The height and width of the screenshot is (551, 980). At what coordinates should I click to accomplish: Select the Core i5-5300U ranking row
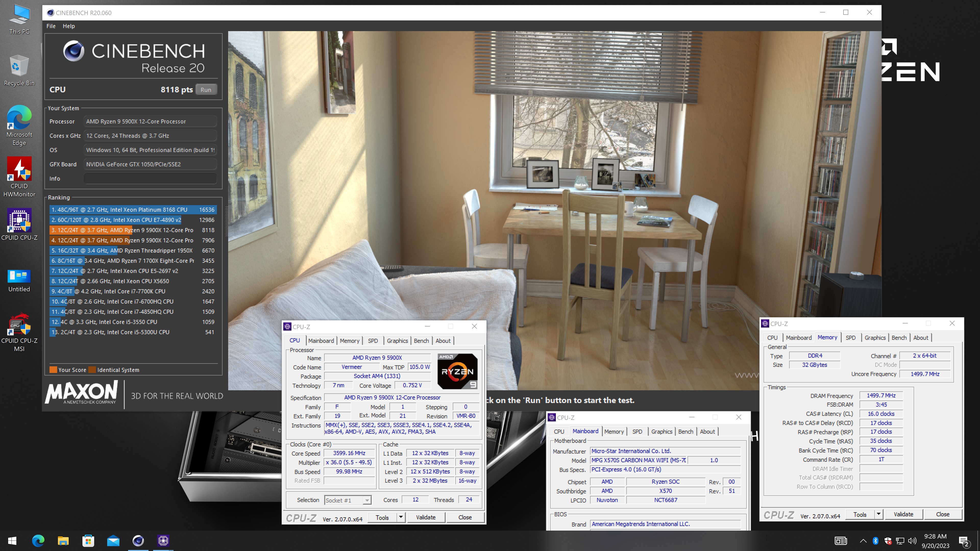coord(133,332)
